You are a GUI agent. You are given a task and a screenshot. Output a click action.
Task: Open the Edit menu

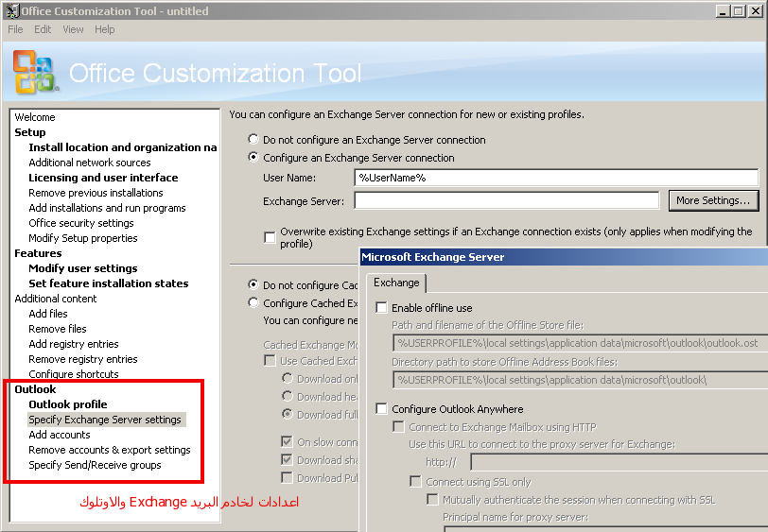(x=43, y=29)
